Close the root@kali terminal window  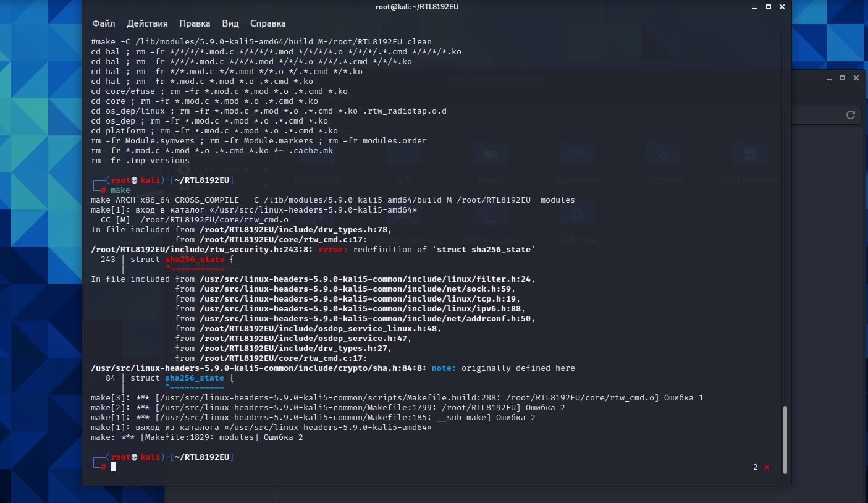coord(782,7)
